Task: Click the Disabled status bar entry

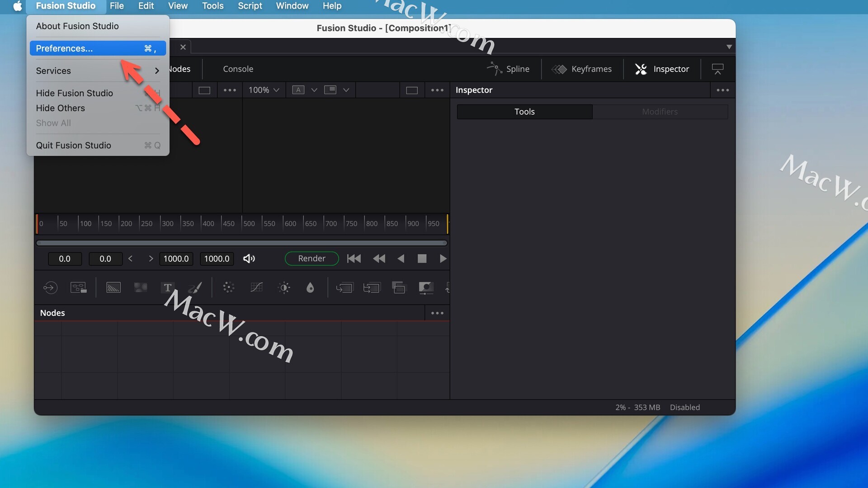Action: (685, 408)
